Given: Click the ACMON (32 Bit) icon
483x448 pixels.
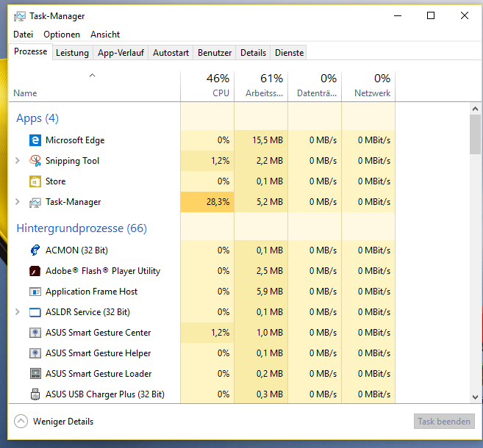Looking at the screenshot, I should 35,250.
